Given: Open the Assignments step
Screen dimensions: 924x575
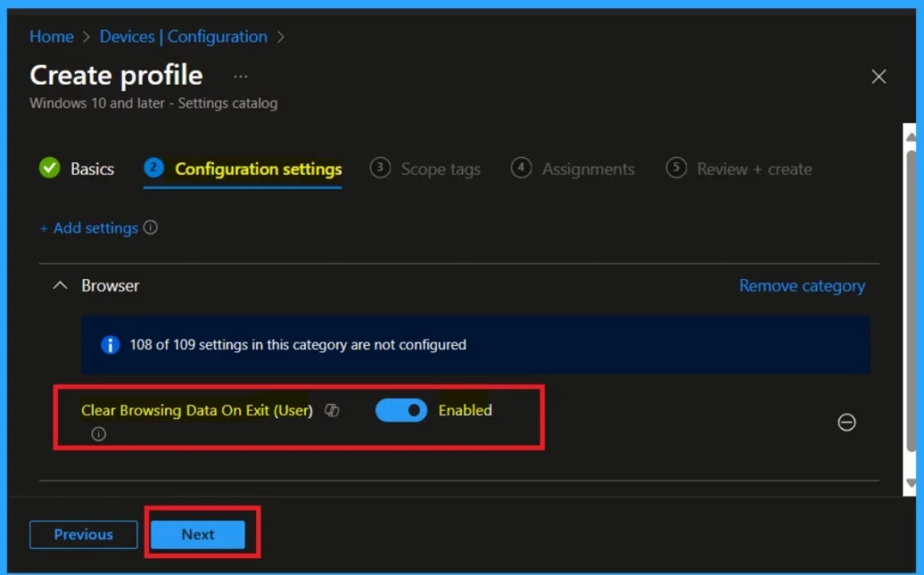Looking at the screenshot, I should [x=573, y=169].
